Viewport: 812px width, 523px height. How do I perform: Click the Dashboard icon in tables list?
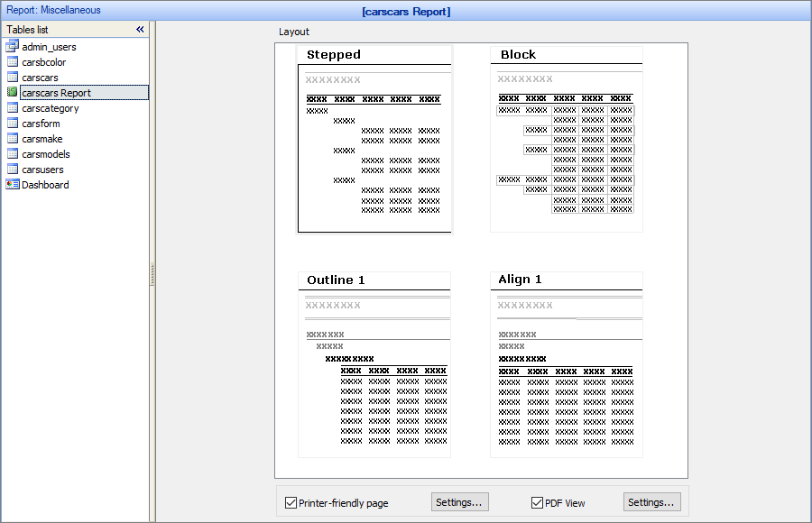click(13, 185)
